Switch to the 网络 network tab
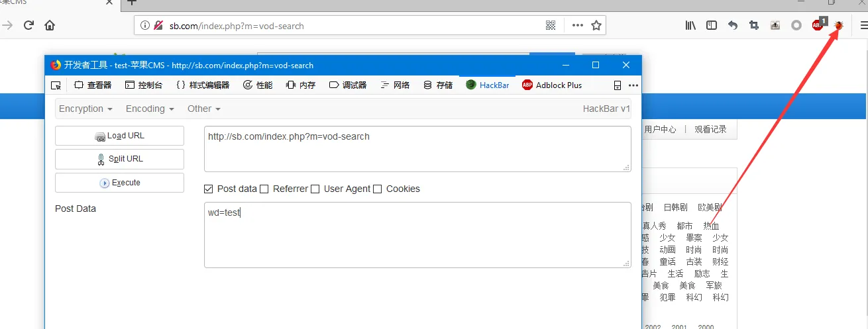This screenshot has width=868, height=329. click(395, 85)
